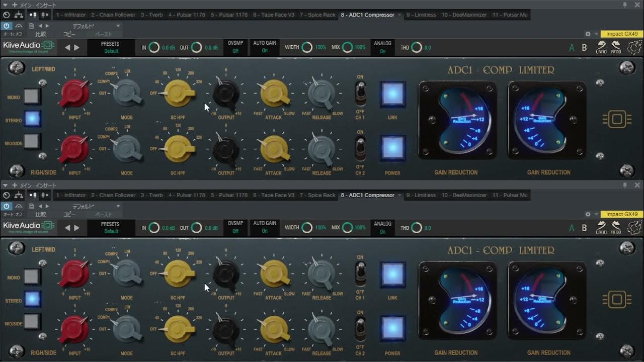644x362 pixels.
Task: Click Undo arrow in top plugin window
Action: (601, 47)
